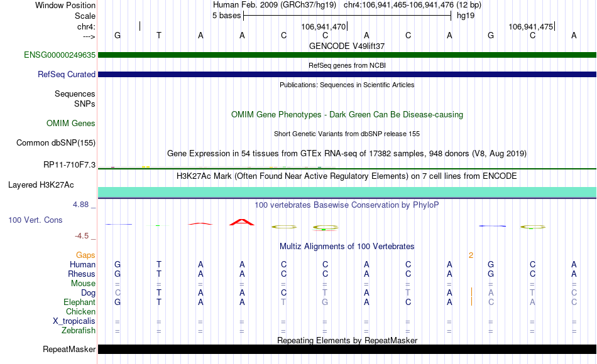Click the Zebrafish species label
Viewport: 597px width, 364px height.
pos(79,330)
